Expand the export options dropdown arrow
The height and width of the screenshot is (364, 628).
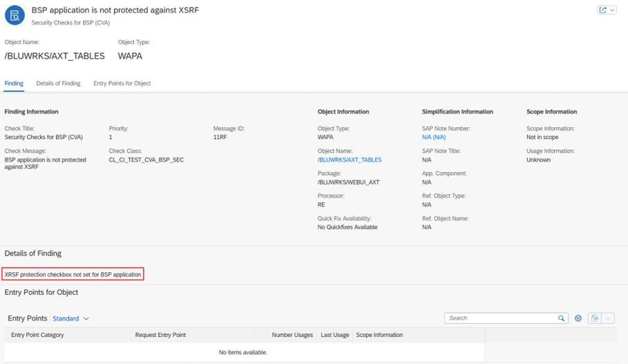608,318
